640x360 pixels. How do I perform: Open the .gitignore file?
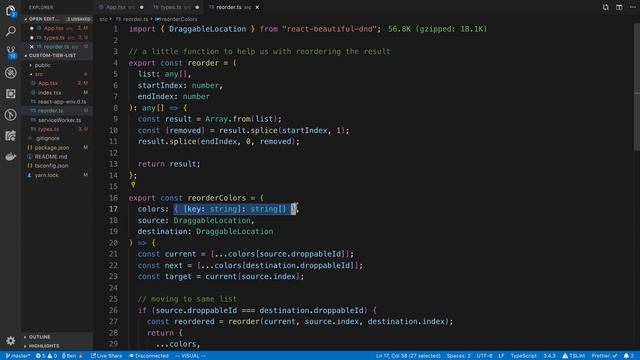pyautogui.click(x=47, y=138)
